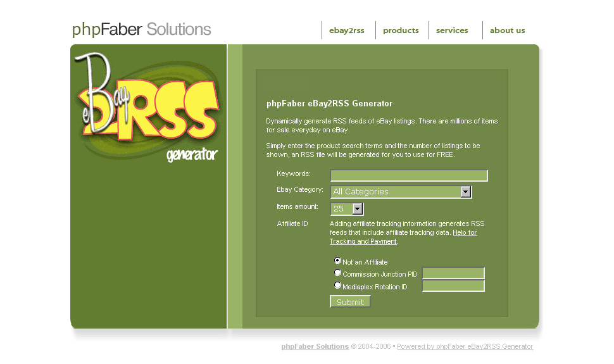The height and width of the screenshot is (364, 614).
Task: Open the about us navigation item
Action: pyautogui.click(x=507, y=30)
